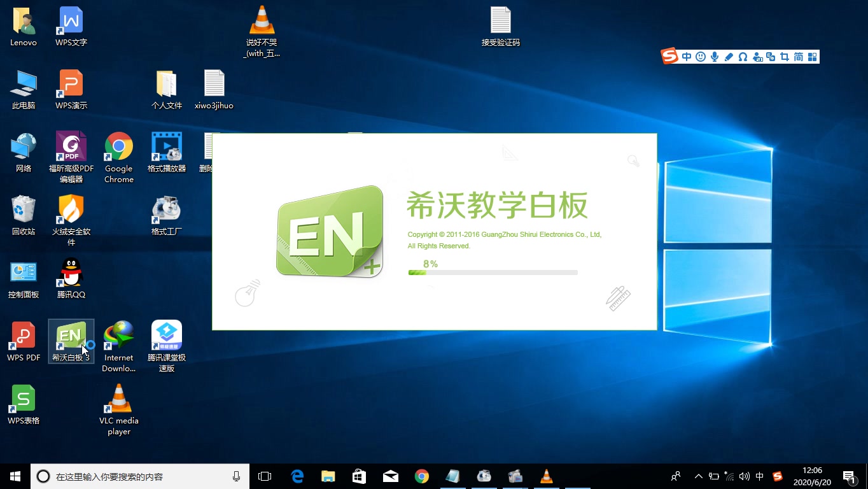Click the 希沃教学白板 loading progress bar

pos(493,273)
